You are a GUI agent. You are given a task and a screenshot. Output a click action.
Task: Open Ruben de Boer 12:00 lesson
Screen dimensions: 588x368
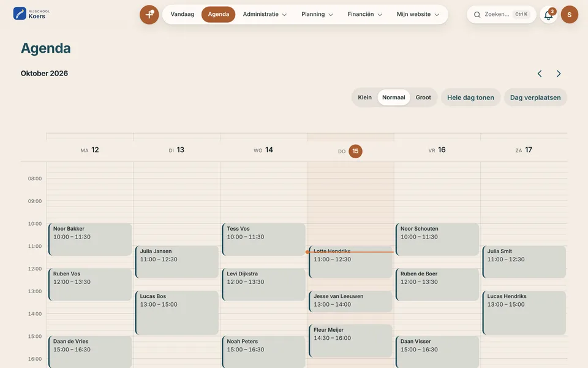[x=437, y=285]
